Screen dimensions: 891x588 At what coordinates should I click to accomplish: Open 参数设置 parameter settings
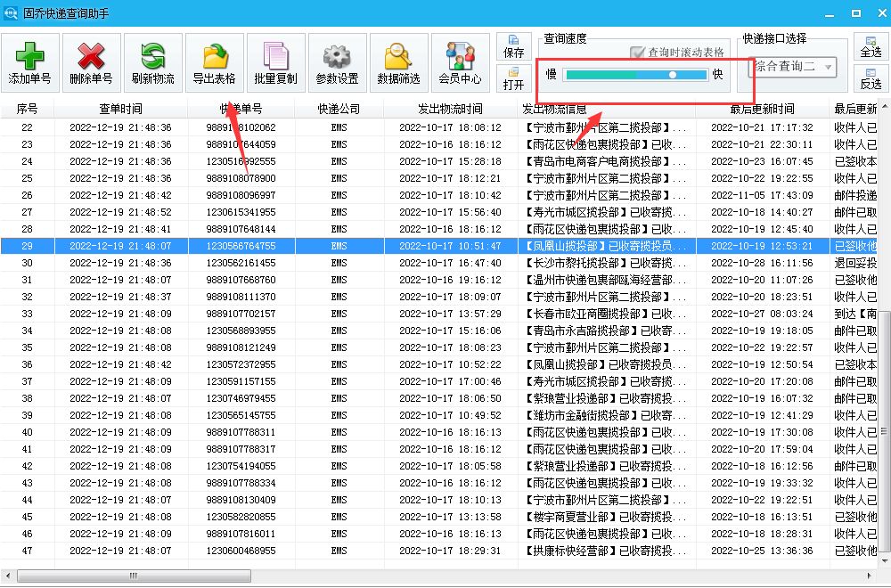point(337,61)
